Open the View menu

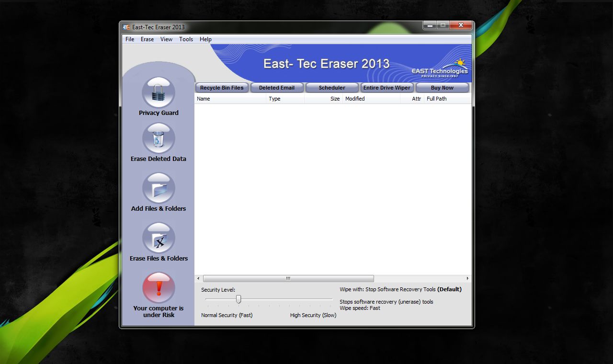[x=166, y=39]
